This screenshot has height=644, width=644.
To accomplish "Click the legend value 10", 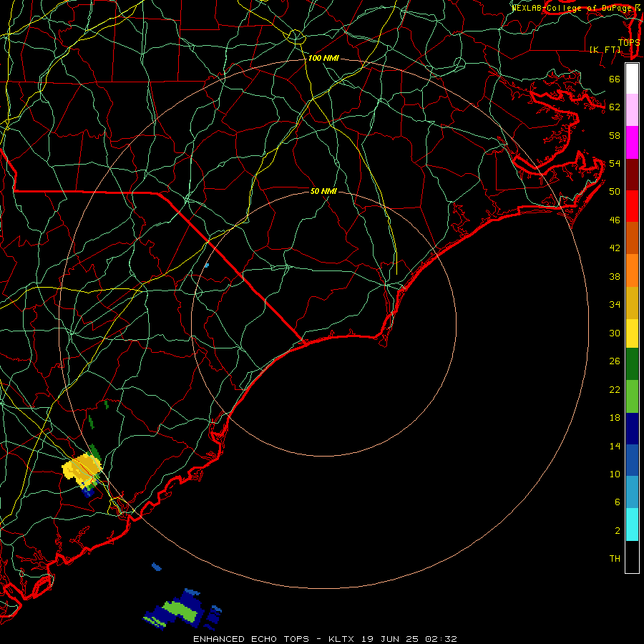I will [615, 474].
